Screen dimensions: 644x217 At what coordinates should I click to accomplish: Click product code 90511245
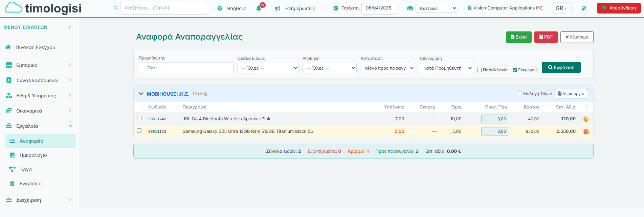tap(157, 119)
